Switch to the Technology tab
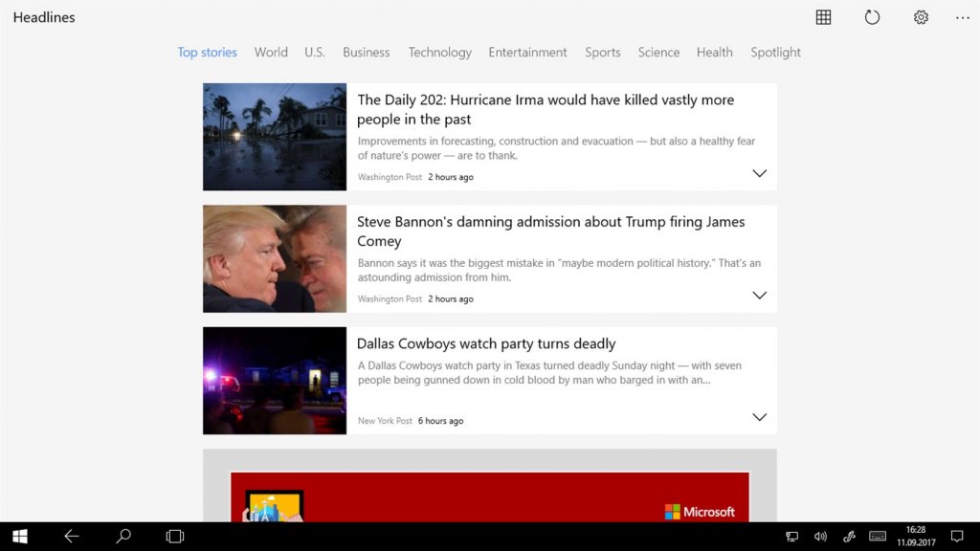Viewport: 980px width, 551px height. pyautogui.click(x=439, y=52)
